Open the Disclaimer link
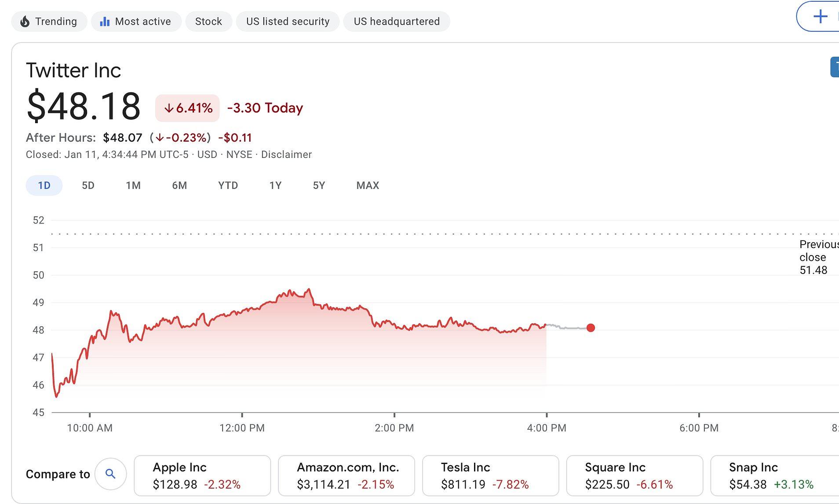Screen dimensions: 839x504 286,155
